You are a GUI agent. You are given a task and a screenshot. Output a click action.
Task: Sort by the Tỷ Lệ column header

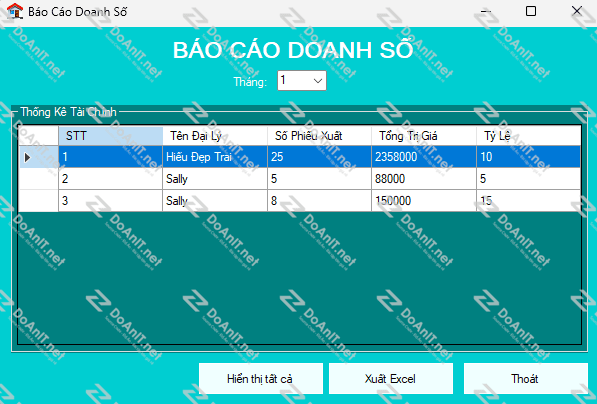coord(529,136)
